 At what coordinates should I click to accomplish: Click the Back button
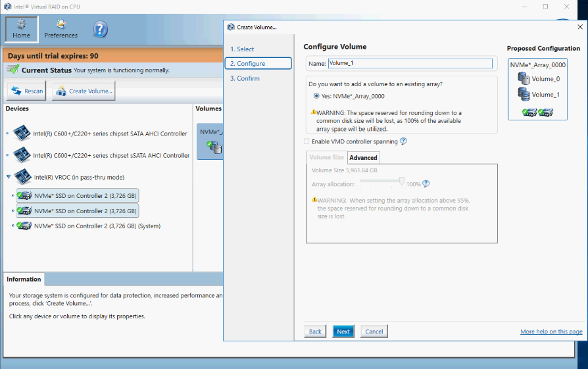pyautogui.click(x=315, y=332)
